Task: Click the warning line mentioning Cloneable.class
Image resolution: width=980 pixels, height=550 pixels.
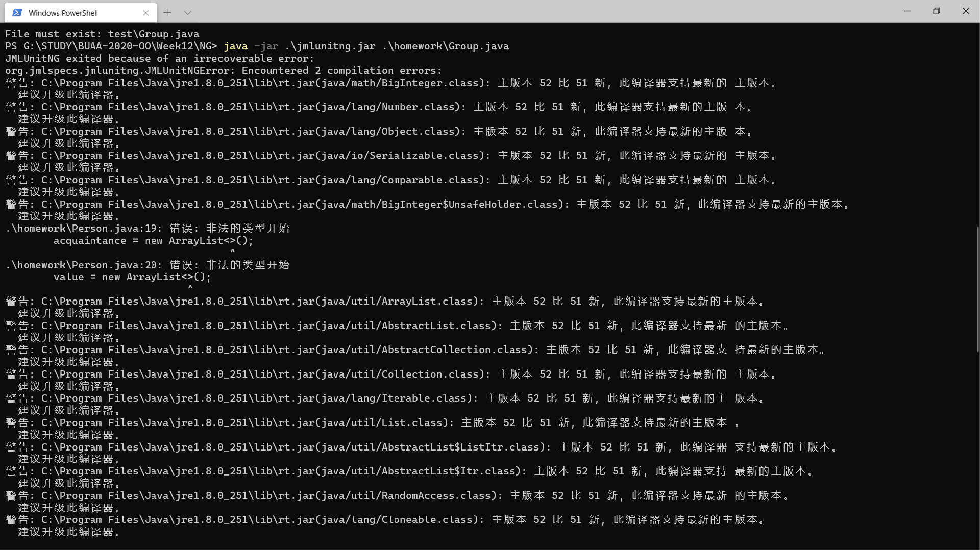Action: (386, 520)
